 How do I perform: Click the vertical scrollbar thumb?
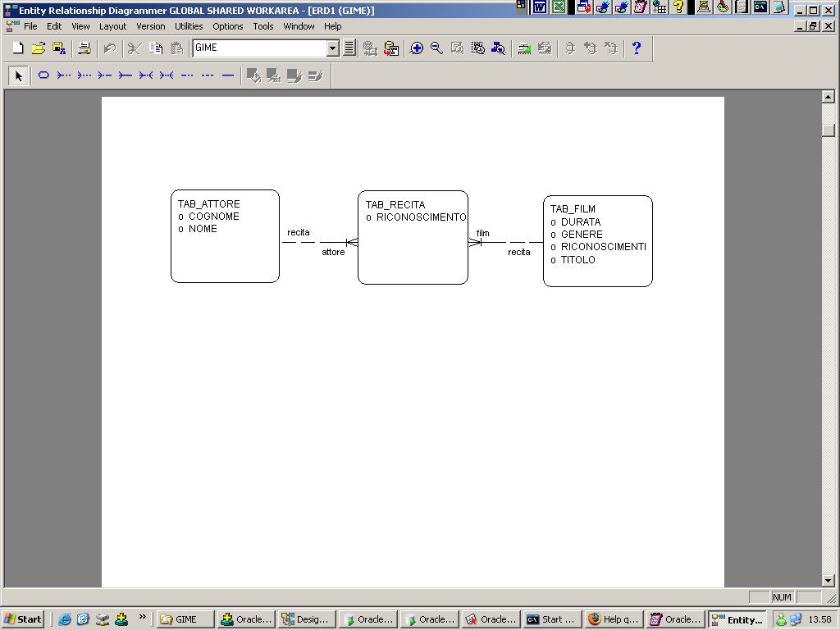point(829,130)
